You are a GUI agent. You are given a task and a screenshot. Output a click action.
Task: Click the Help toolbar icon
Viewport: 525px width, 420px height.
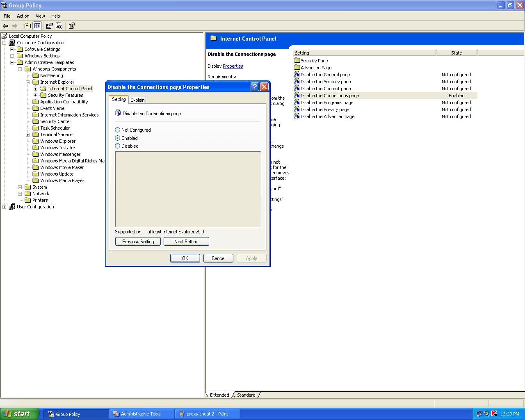pos(72,26)
